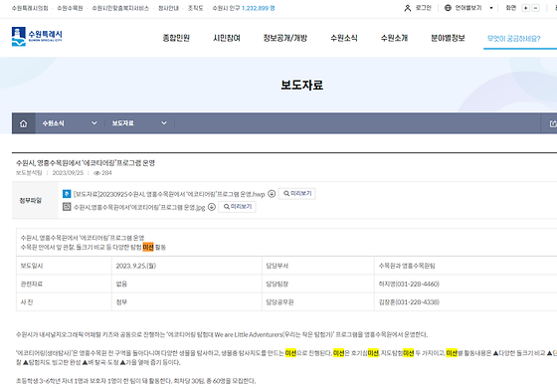Download the .hwp attachment via arrow icon

(272, 194)
